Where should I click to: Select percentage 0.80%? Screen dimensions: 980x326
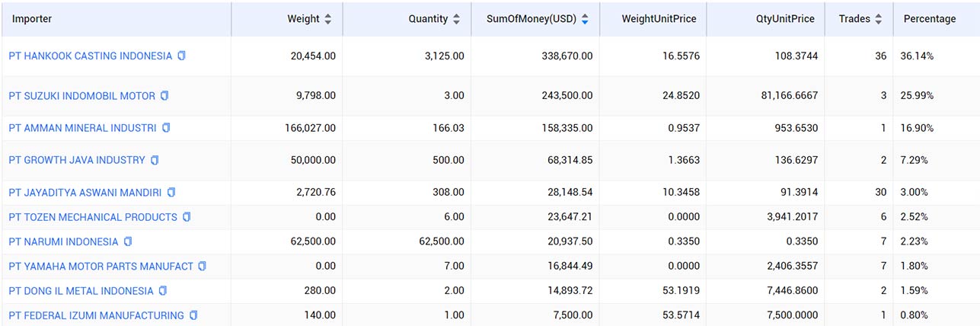click(x=914, y=315)
